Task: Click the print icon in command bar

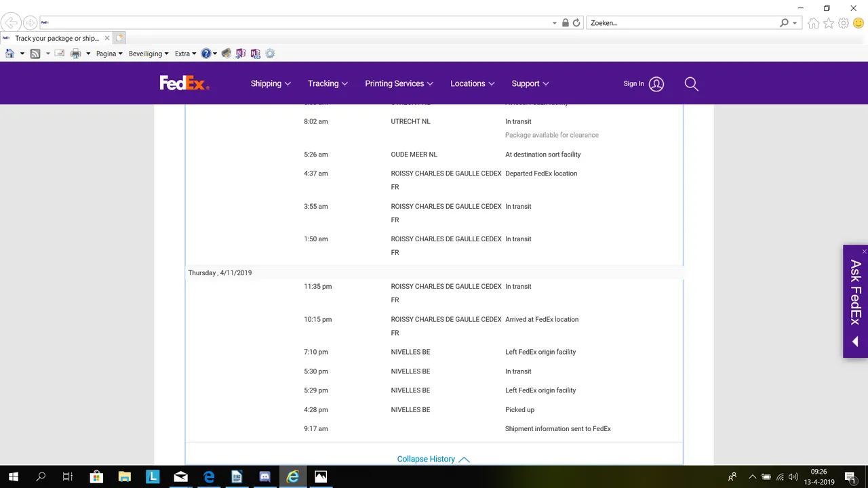Action: 75,54
